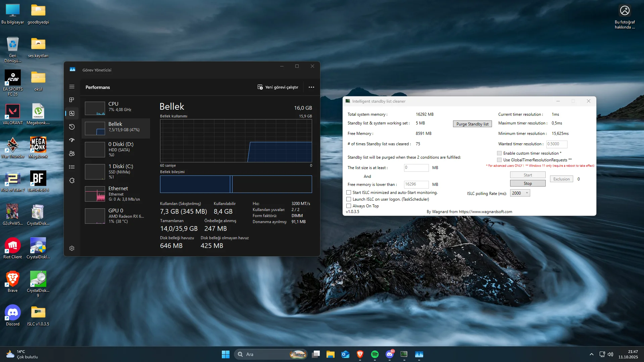Open Task Manager settings gear
The width and height of the screenshot is (644, 362).
pos(72,248)
